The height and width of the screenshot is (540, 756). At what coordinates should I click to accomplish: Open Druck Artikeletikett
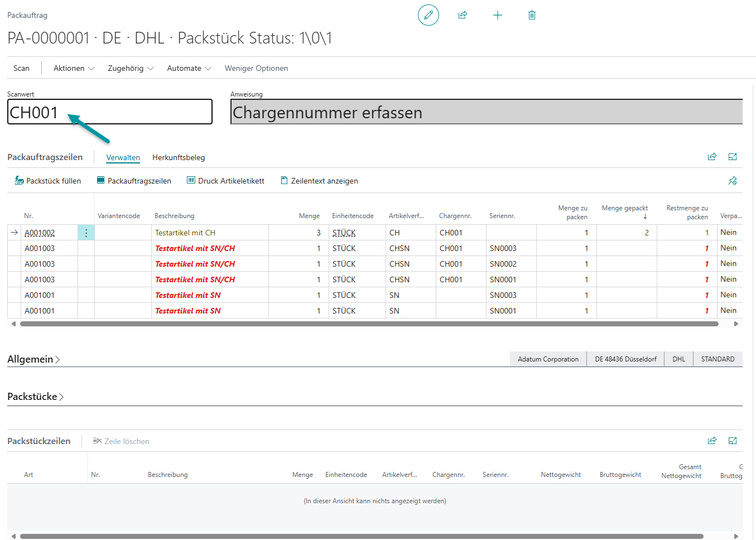tap(225, 181)
